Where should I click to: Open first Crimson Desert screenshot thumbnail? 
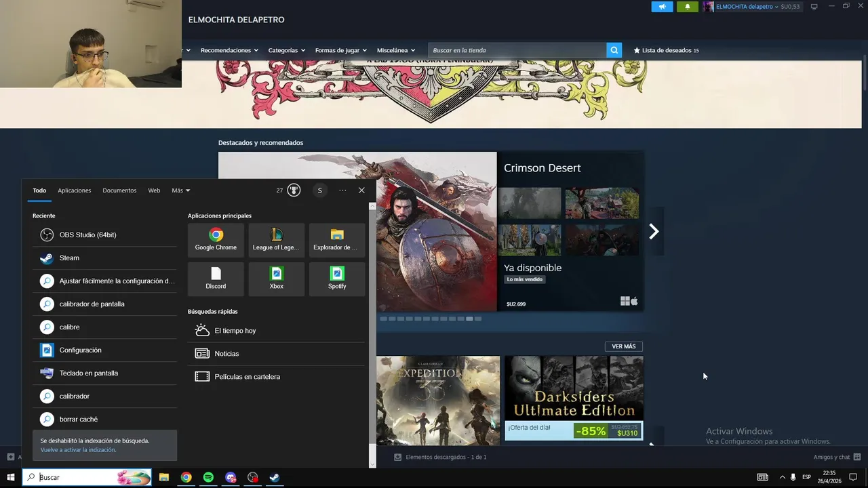[530, 203]
